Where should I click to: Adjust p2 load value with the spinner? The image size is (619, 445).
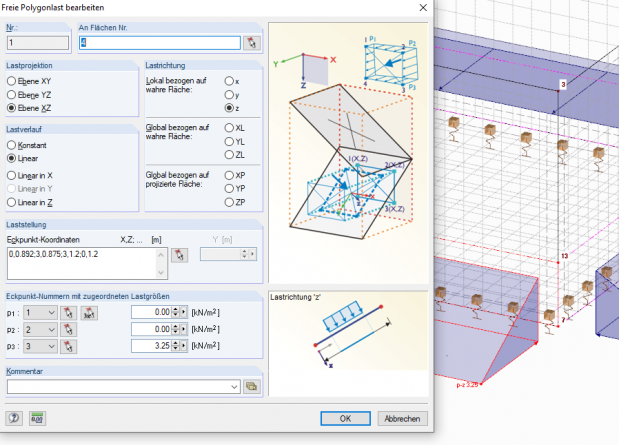click(x=176, y=329)
